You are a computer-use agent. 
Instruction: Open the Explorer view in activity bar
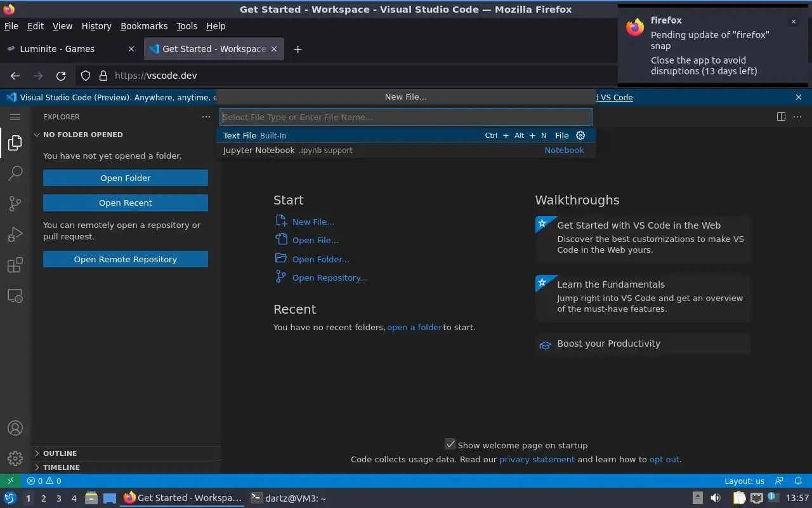(x=15, y=143)
